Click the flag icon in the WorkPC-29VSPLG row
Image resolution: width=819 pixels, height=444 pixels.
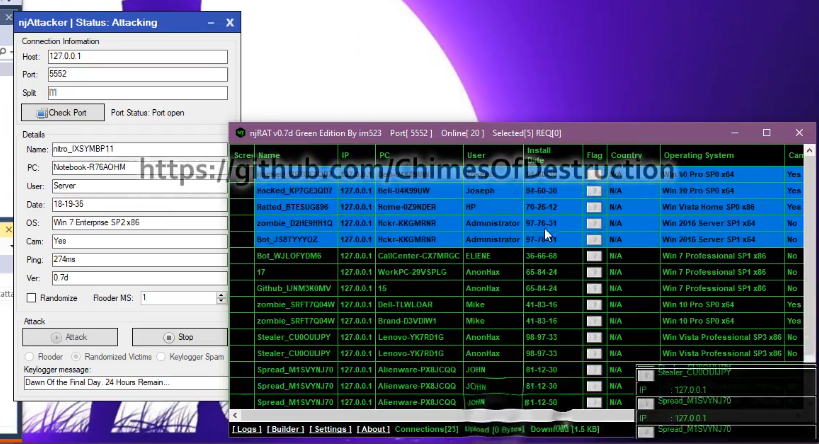pos(594,273)
